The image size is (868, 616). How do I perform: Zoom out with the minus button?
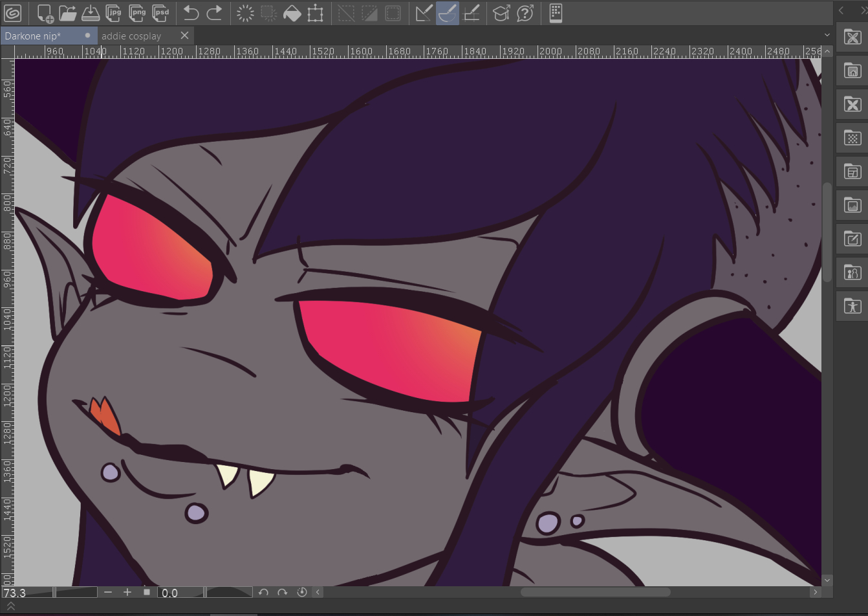coord(108,592)
